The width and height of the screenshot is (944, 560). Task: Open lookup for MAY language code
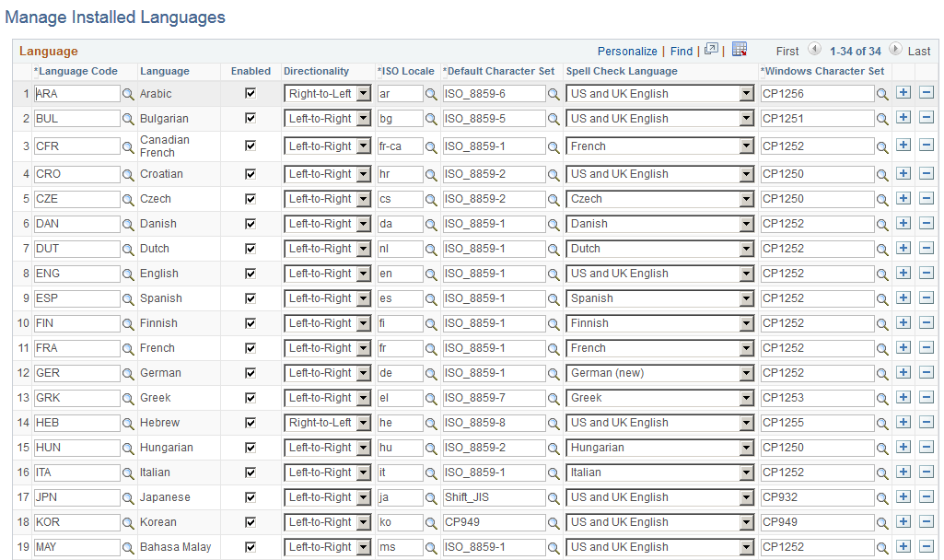click(x=128, y=548)
